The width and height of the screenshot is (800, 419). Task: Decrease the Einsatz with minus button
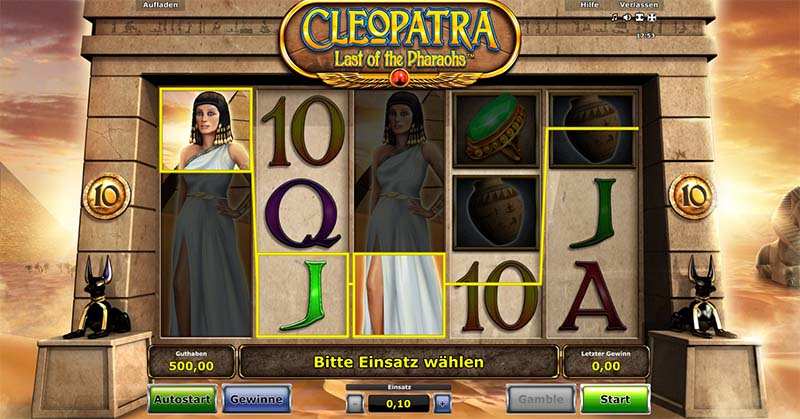[355, 404]
